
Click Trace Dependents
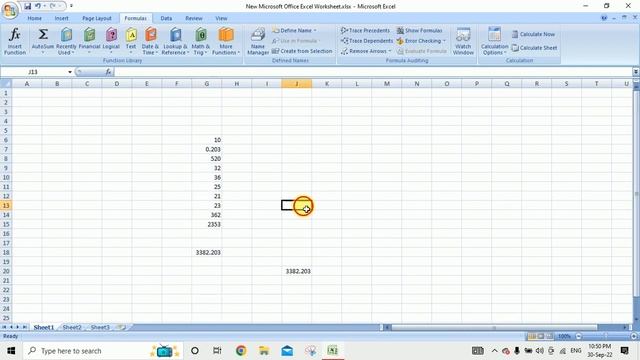[367, 41]
